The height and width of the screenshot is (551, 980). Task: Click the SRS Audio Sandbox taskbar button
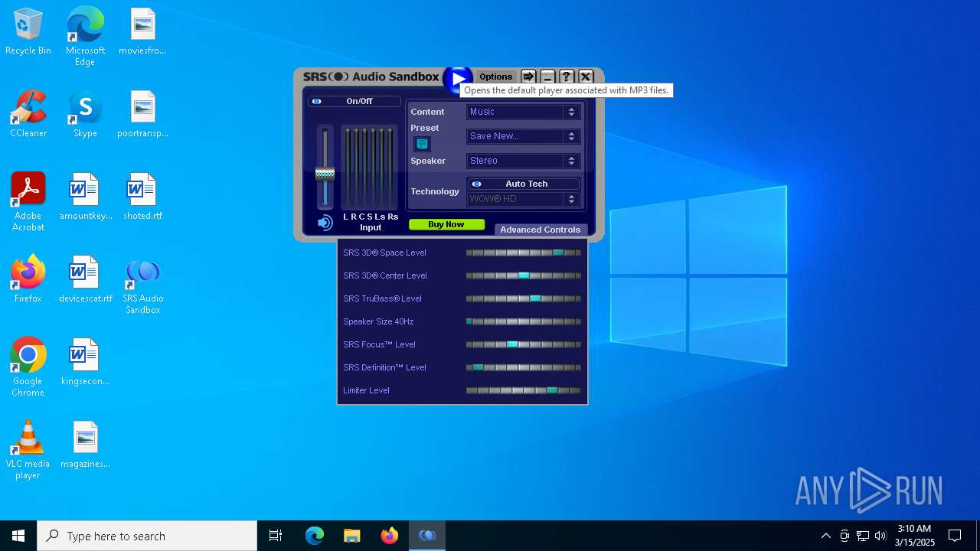click(x=426, y=536)
